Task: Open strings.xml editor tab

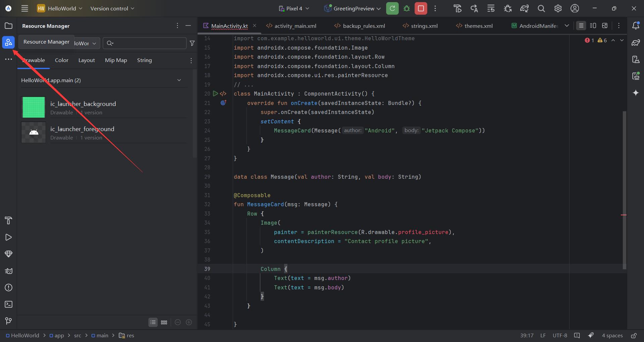Action: coord(420,26)
